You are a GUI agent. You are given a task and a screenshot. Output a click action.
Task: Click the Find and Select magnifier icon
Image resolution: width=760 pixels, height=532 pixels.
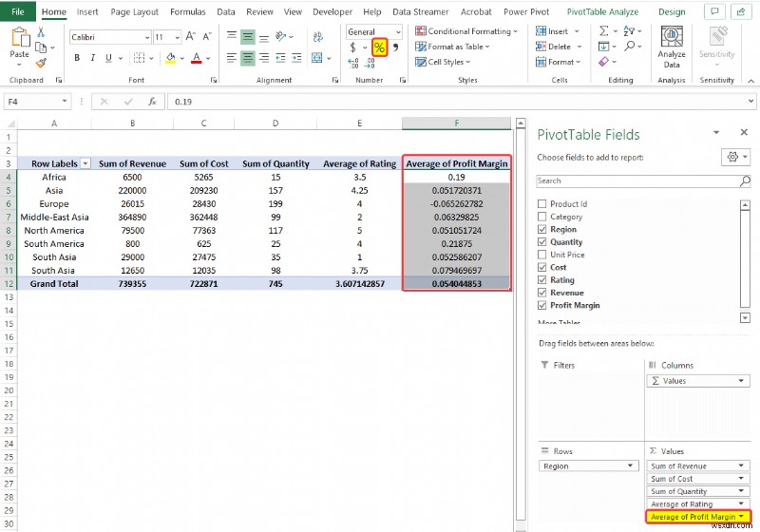coord(629,46)
